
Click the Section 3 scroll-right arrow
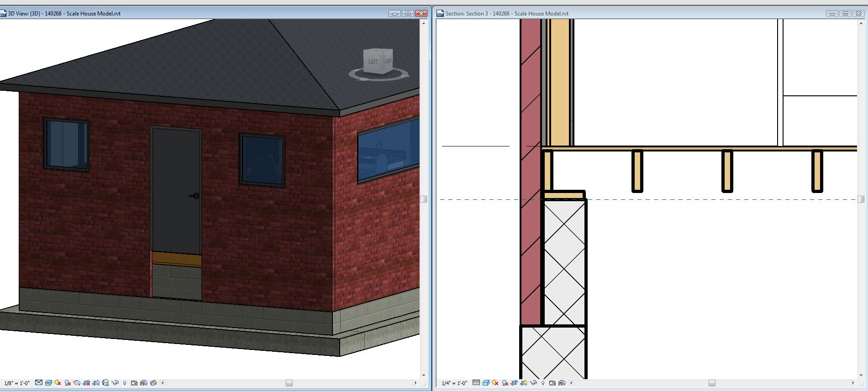coord(853,383)
